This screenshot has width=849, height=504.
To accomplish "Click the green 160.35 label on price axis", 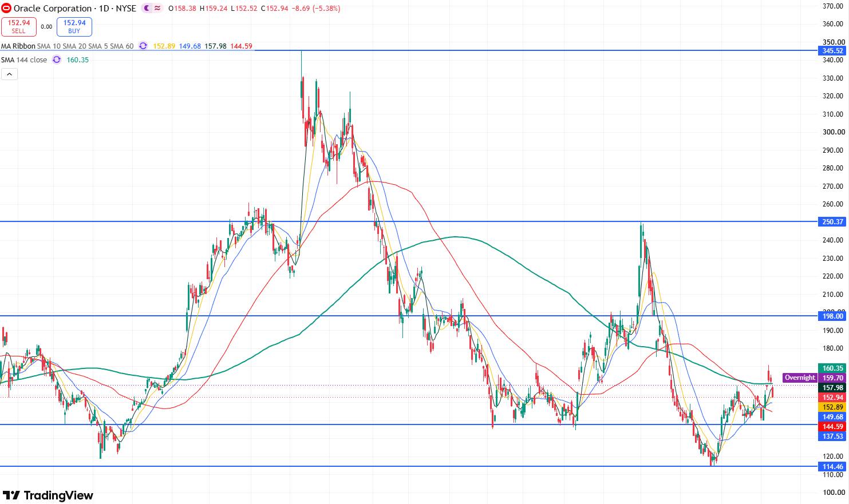I will [x=832, y=368].
